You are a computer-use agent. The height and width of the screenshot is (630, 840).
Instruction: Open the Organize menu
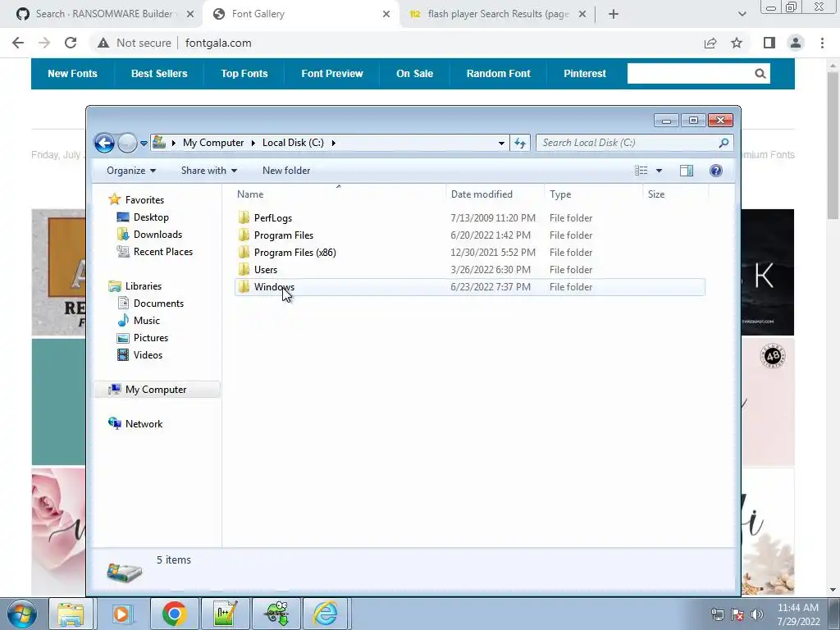131,171
